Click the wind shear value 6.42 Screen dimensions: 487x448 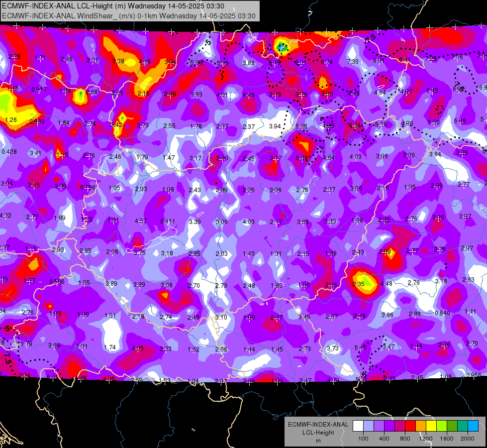coord(432,91)
